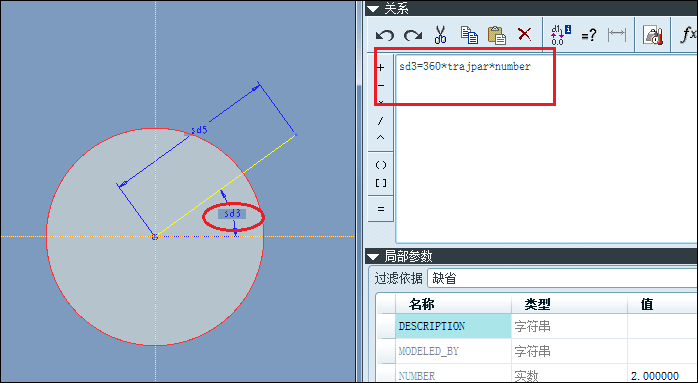Screen dimensions: 698x383
Task: Delete relation with red X icon
Action: pyautogui.click(x=525, y=34)
